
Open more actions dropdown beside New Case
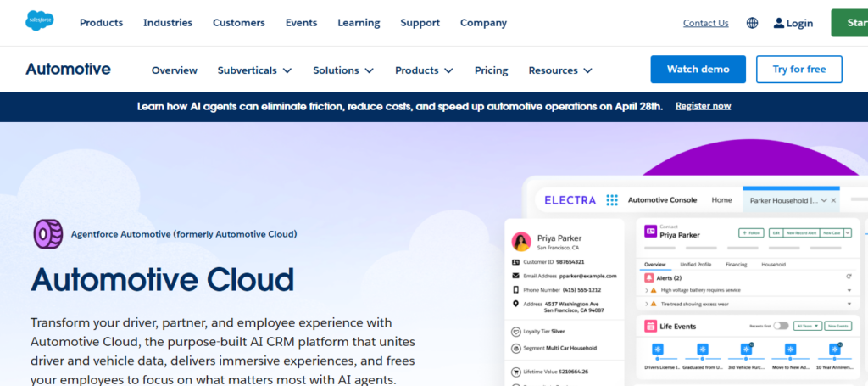coord(848,233)
